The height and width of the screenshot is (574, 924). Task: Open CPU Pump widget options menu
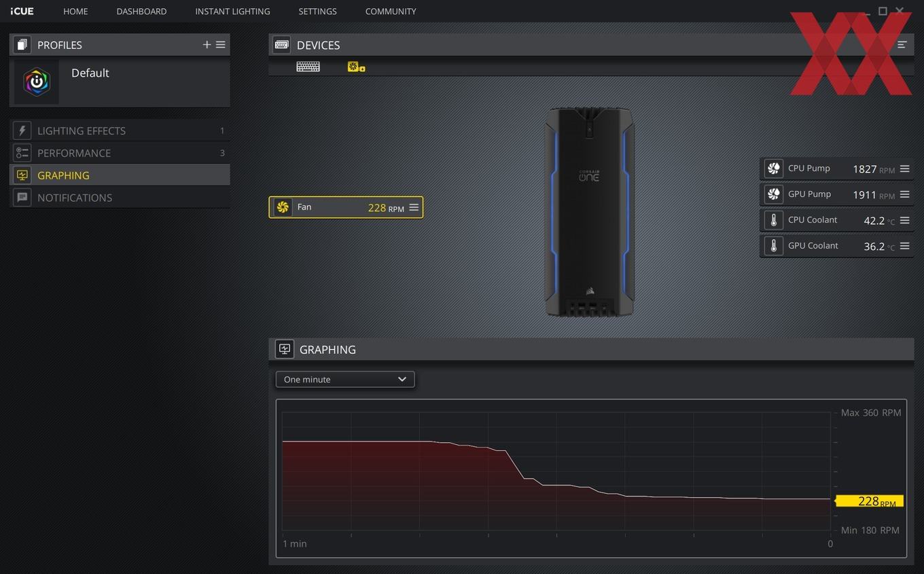pyautogui.click(x=904, y=169)
